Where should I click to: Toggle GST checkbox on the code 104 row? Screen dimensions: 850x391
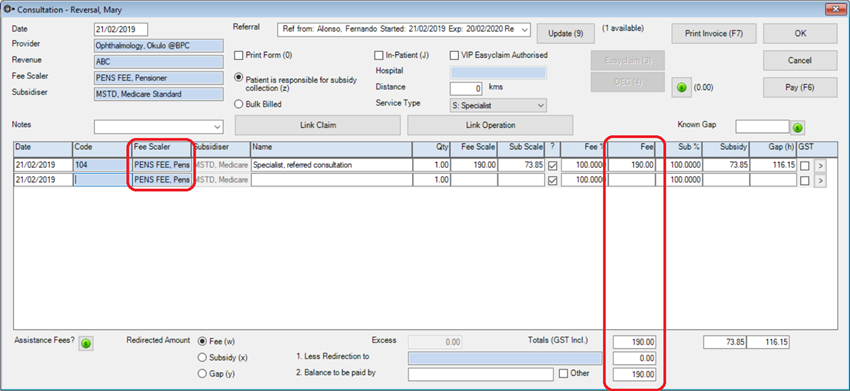point(805,165)
